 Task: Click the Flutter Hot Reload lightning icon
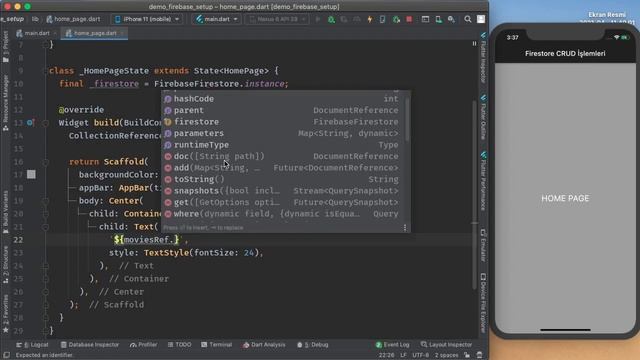coord(370,19)
